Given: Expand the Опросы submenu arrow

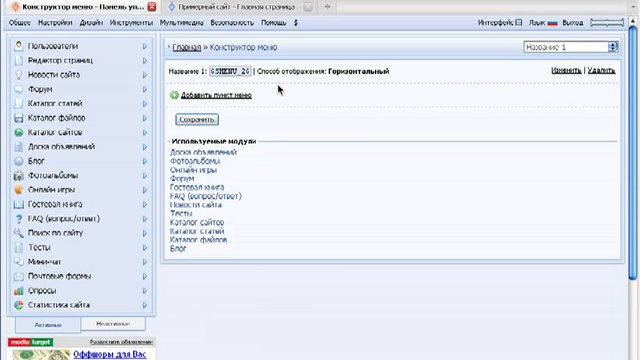Looking at the screenshot, I should (145, 291).
